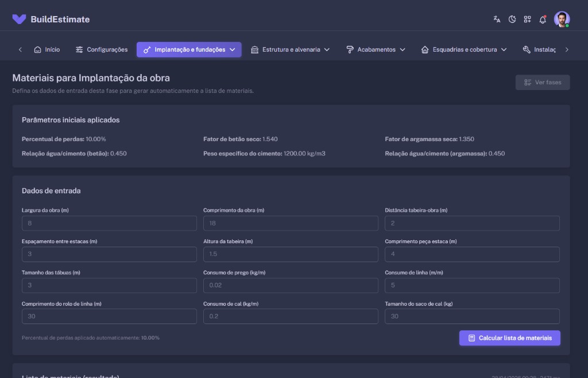Click the sliders icon beside Configurações
The height and width of the screenshot is (378, 588).
point(79,49)
